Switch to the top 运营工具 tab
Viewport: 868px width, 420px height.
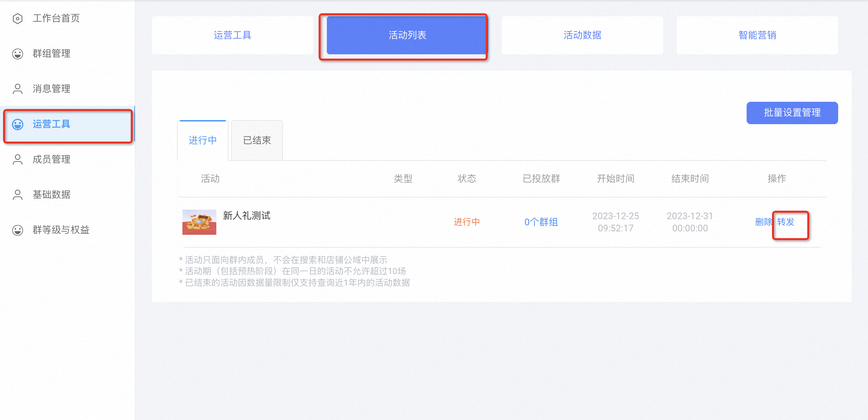(x=233, y=35)
